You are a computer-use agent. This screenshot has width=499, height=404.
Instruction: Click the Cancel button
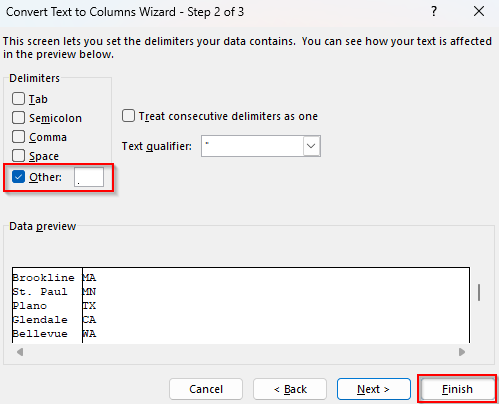206,389
